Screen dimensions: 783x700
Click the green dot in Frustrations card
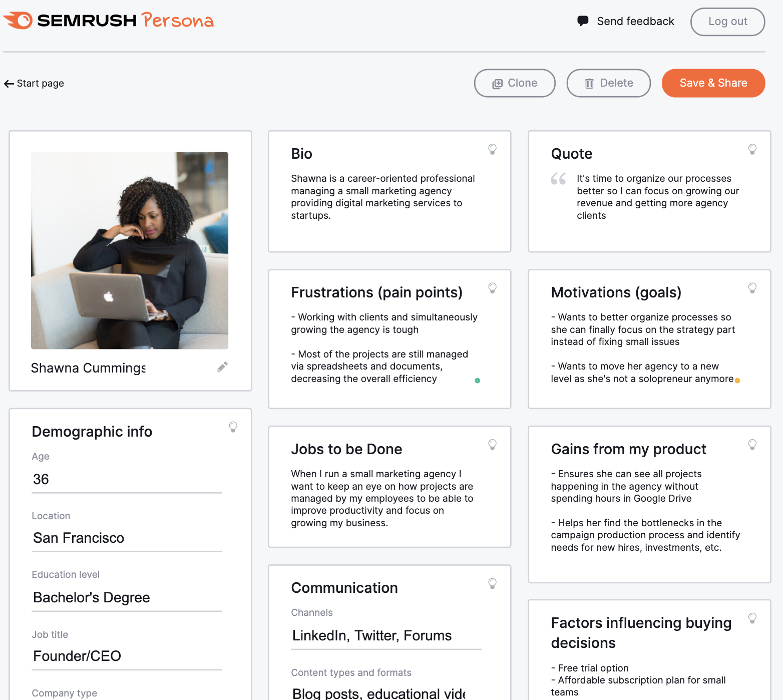coord(477,381)
